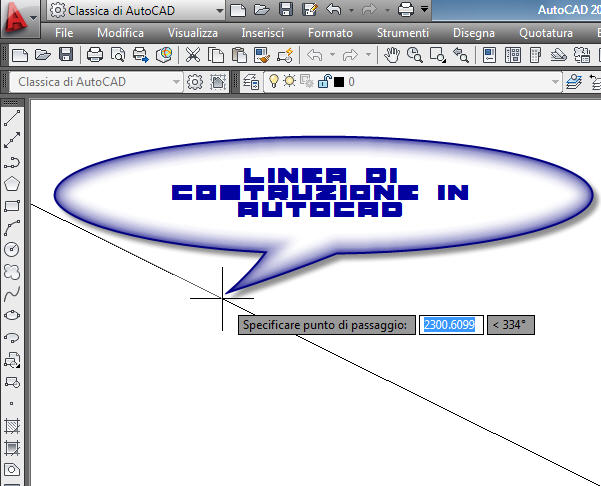Select the Point tool

tap(12, 404)
